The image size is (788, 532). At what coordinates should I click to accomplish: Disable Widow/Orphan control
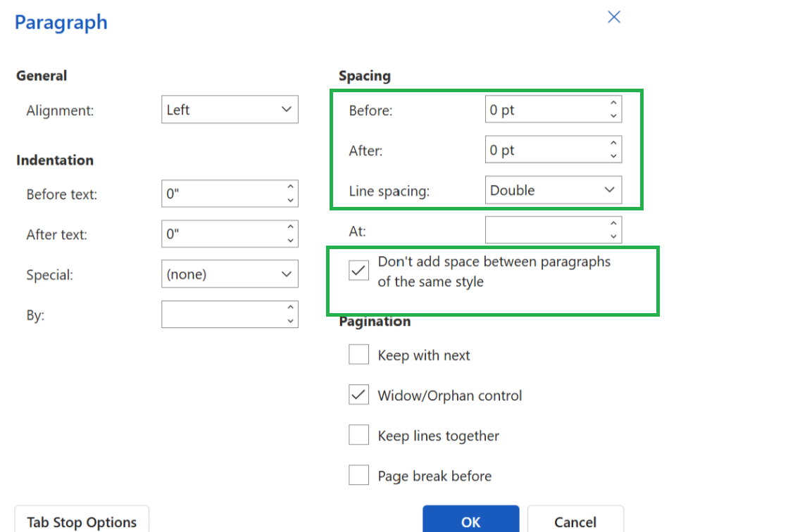358,394
